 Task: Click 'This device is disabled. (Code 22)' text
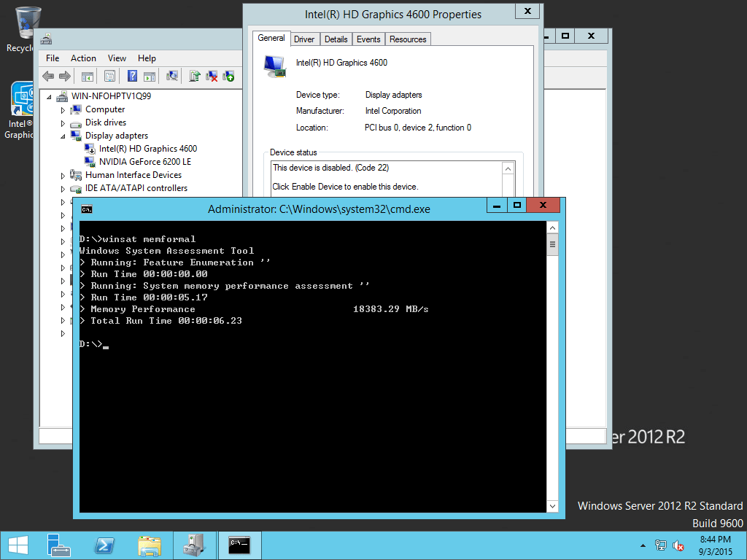click(x=330, y=168)
